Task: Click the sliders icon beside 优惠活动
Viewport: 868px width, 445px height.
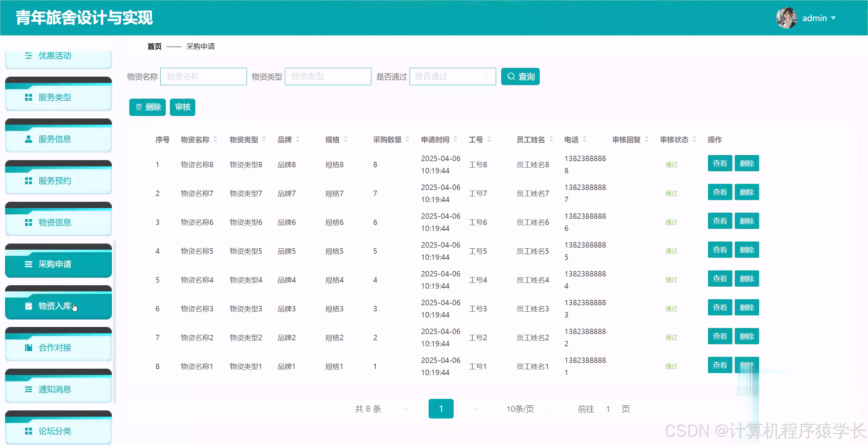Action: tap(28, 56)
